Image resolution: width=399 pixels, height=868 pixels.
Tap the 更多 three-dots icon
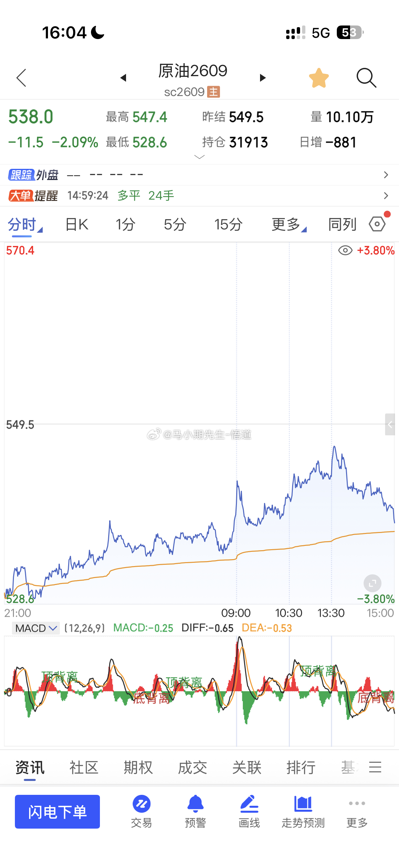[x=357, y=804]
